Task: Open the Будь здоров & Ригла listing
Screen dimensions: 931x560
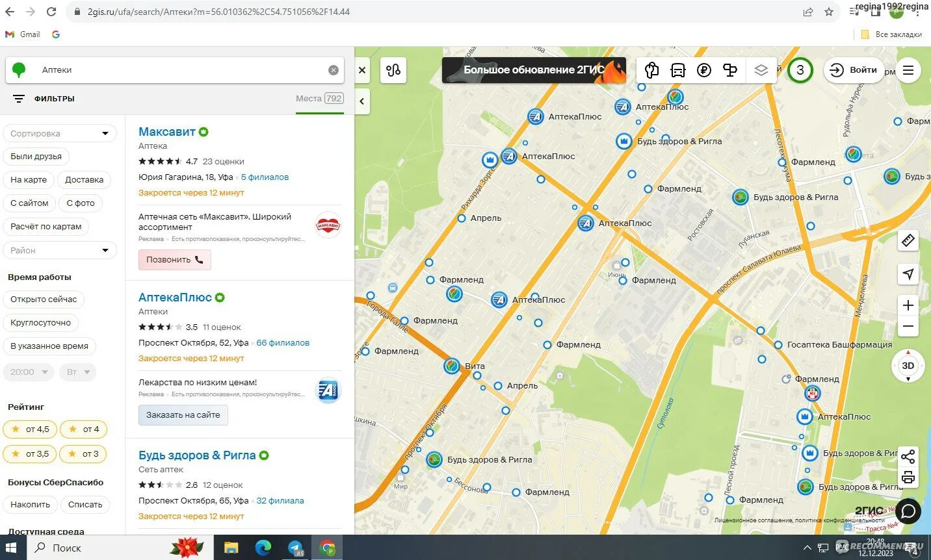Action: click(197, 455)
